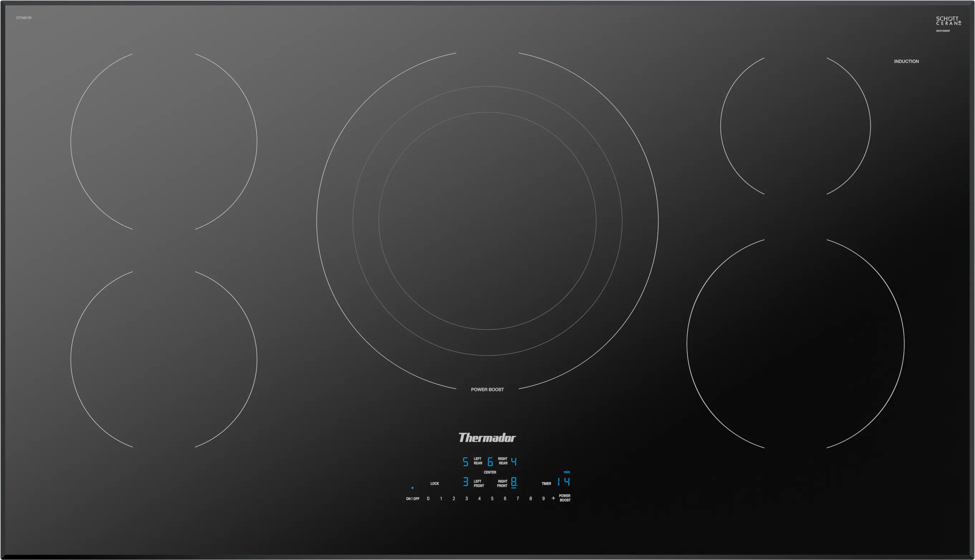Activate the POWER BOOST key on the panel

[565, 498]
